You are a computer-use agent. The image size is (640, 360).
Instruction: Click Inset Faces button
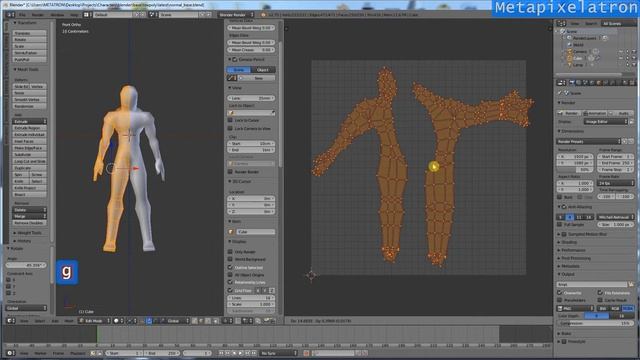pyautogui.click(x=29, y=141)
